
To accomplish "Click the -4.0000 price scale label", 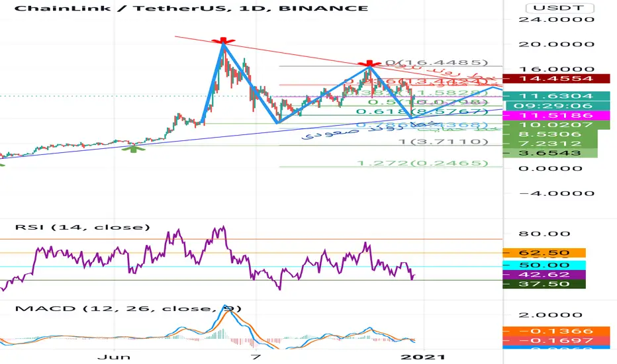I will coord(556,193).
